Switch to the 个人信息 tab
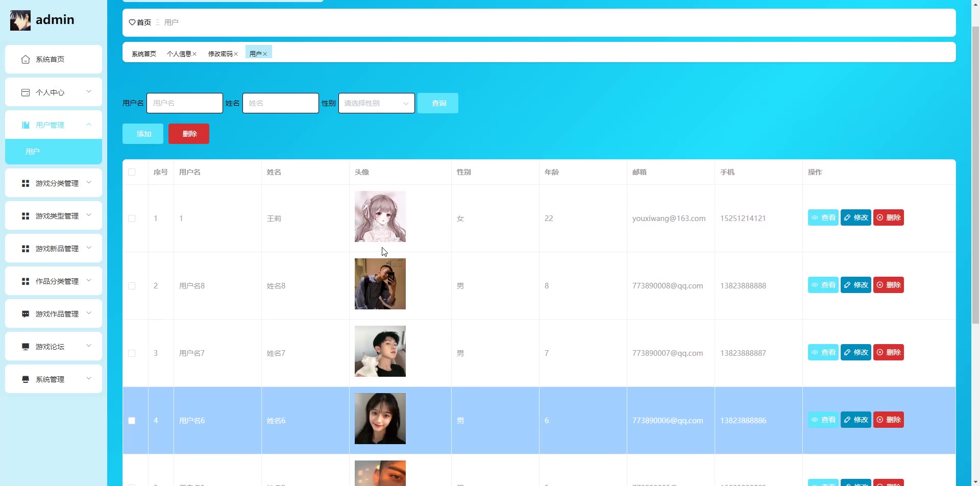Screen dimensions: 980x486 pos(179,54)
